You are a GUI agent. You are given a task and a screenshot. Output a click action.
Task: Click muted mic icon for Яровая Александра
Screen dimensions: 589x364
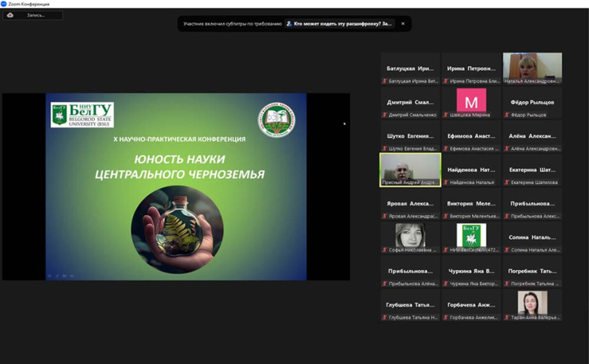[385, 216]
